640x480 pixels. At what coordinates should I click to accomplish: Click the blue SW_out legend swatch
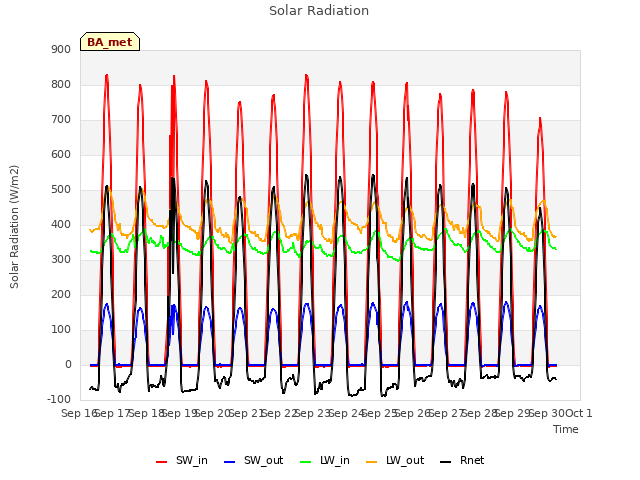tap(230, 462)
